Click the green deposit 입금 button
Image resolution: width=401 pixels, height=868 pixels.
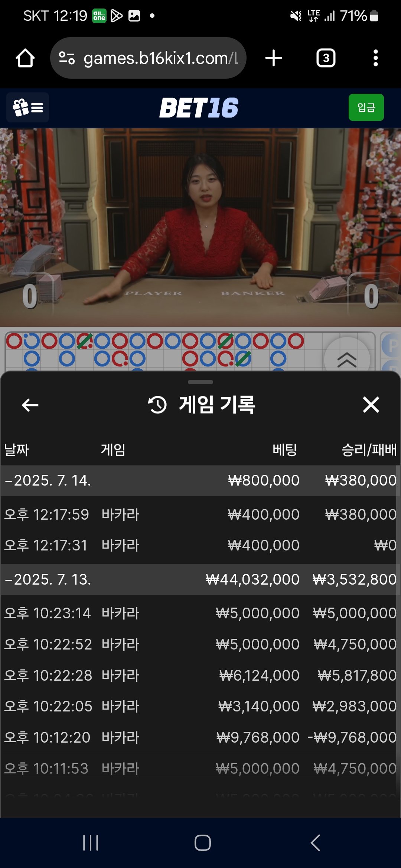366,108
